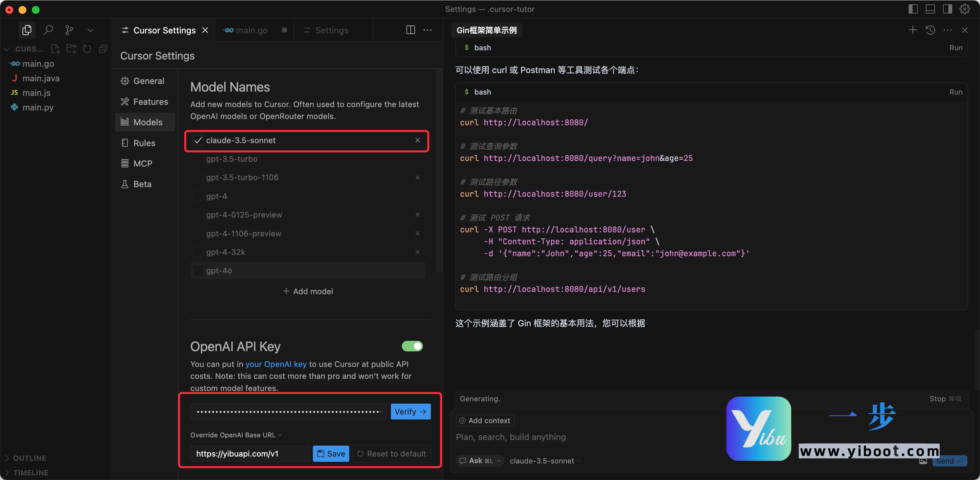Open chat history in the right panel
The image size is (980, 480).
pos(930,30)
